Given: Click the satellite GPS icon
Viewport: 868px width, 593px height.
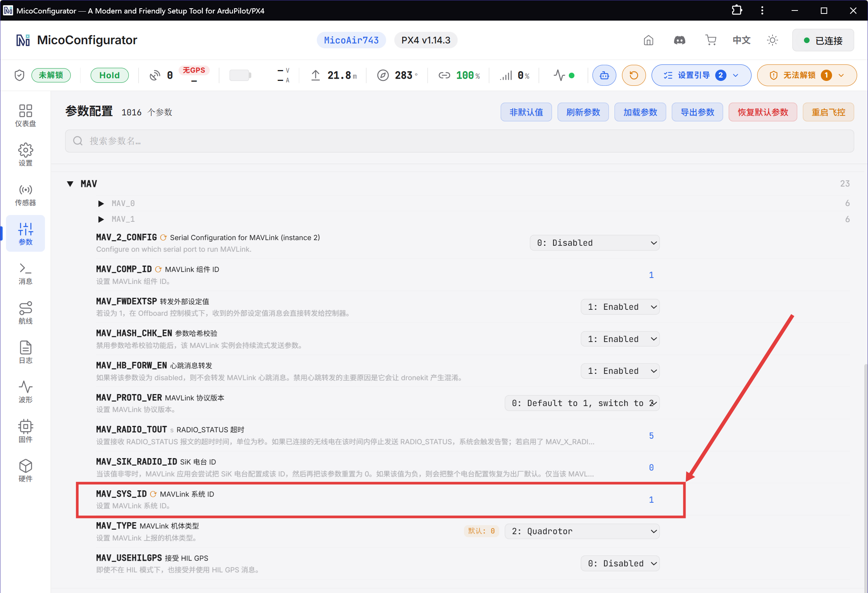Looking at the screenshot, I should (x=155, y=75).
